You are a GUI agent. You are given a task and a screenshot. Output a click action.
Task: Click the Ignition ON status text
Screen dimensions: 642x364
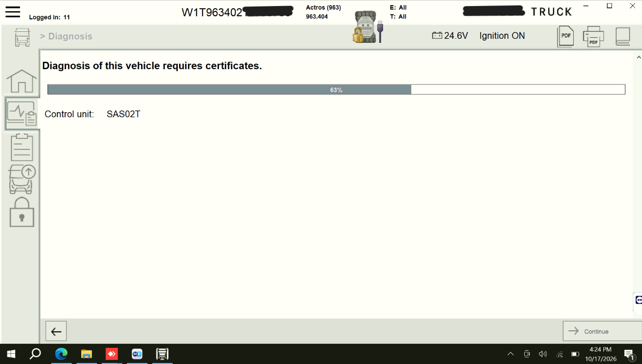[502, 36]
